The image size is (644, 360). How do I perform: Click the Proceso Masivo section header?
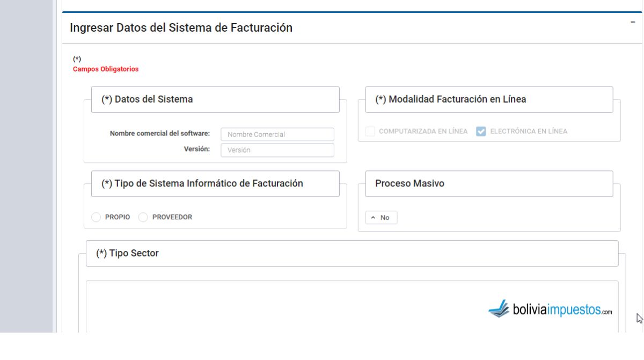coord(488,184)
